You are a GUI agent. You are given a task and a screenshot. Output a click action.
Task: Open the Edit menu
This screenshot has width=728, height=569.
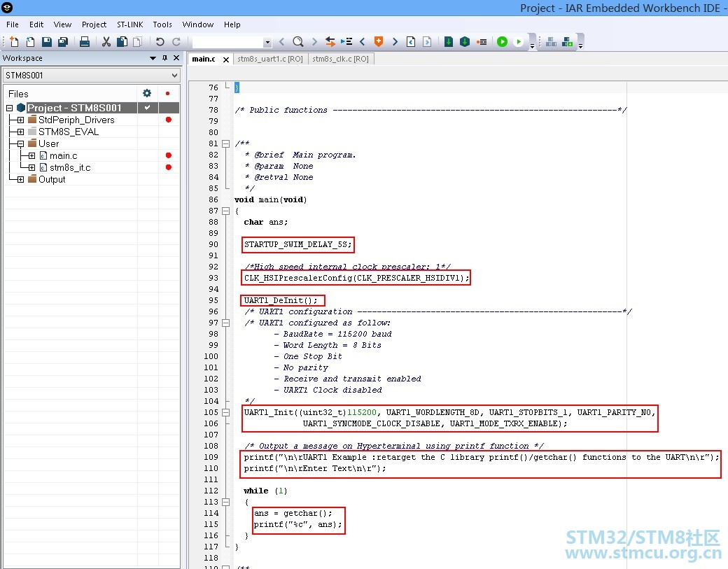point(36,24)
